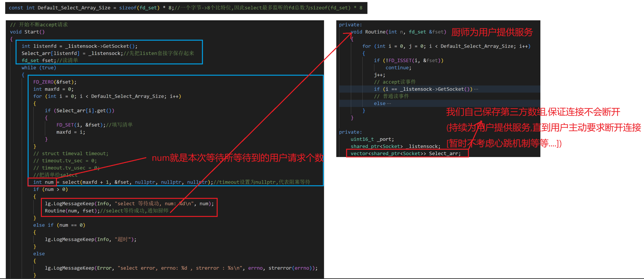Expand the folded ellipsis after _listensock->GetSocket() condition
Screen dimensions: 644x279
(476, 89)
